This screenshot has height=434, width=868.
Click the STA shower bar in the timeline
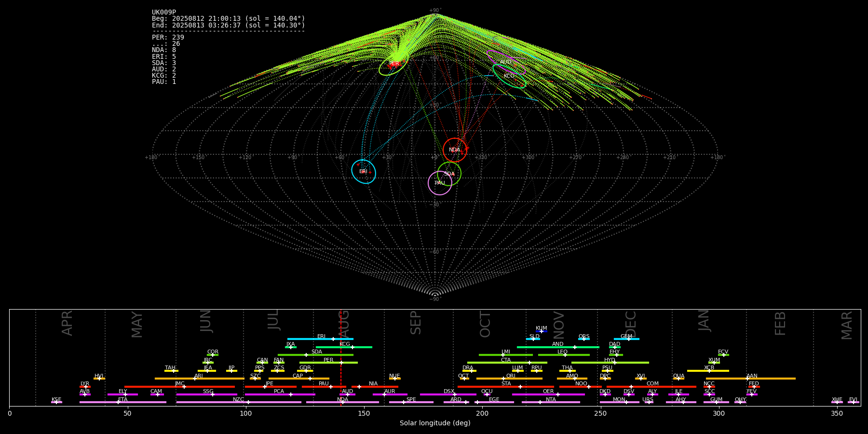pyautogui.click(x=506, y=387)
